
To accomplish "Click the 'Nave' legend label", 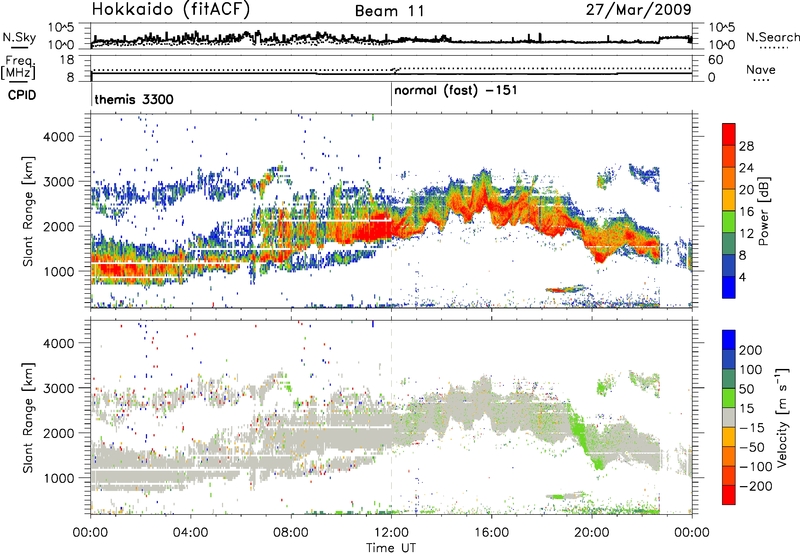I will click(x=760, y=69).
